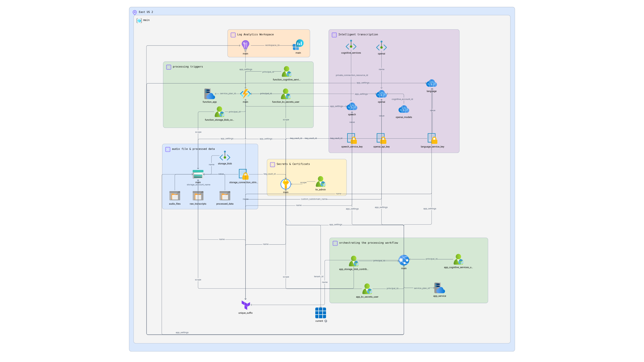
Task: Select the private_connection_resource_id edge label
Action: [352, 75]
